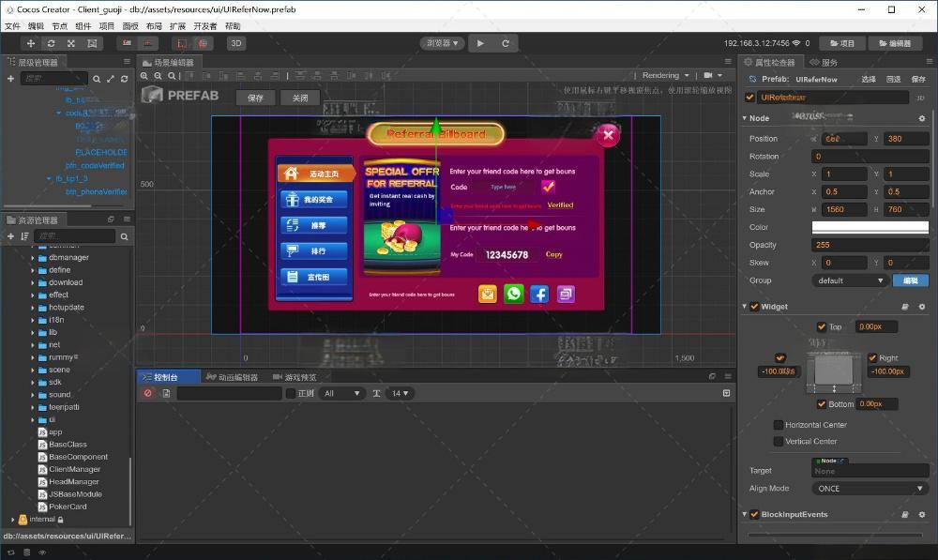Open the node Color swatch picker
This screenshot has height=560, width=938.
(870, 227)
